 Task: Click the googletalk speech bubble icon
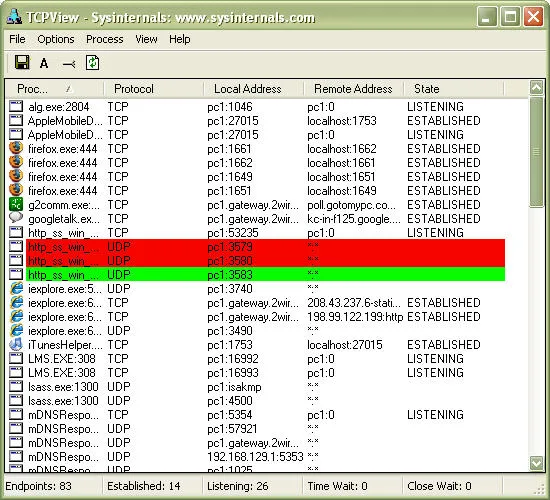point(16,218)
